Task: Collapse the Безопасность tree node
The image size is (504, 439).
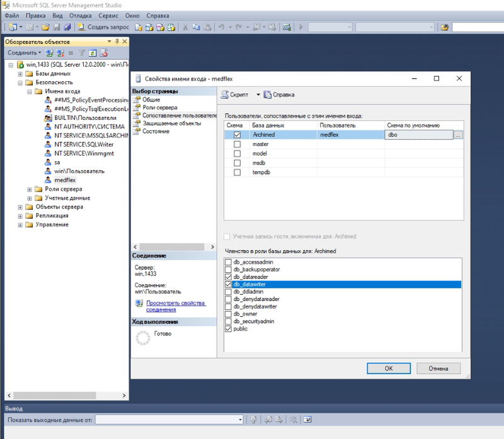Action: click(x=20, y=83)
